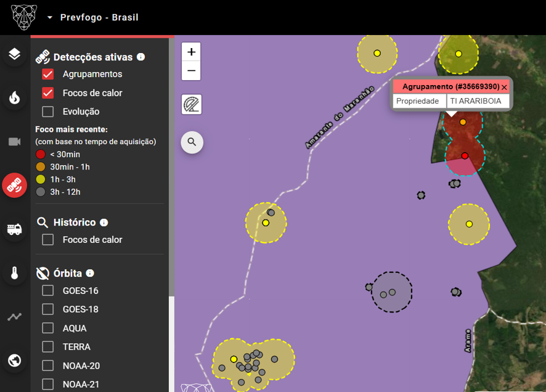
Task: Enable the Evolução checkbox
Action: 47,112
